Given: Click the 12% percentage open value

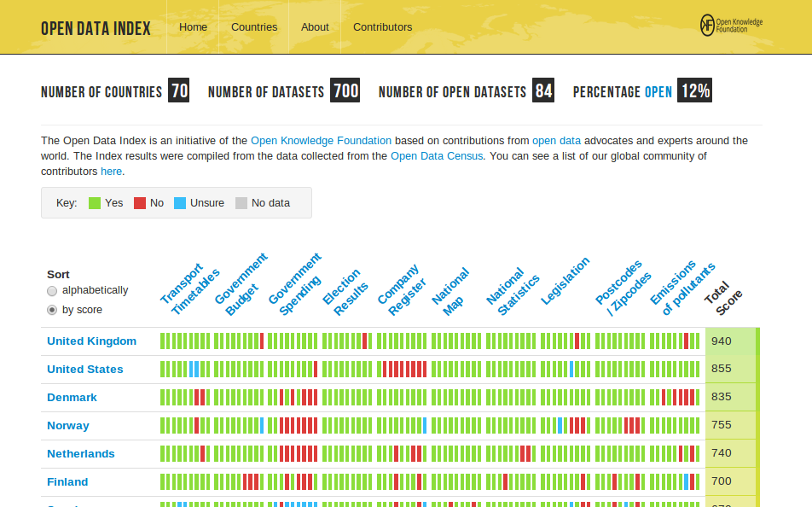Looking at the screenshot, I should tap(695, 90).
